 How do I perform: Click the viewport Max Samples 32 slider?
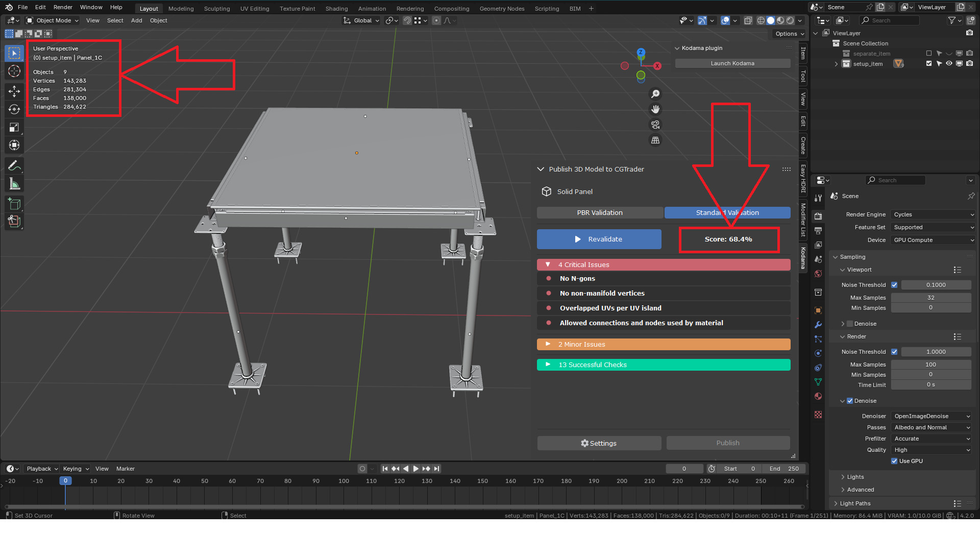(931, 298)
